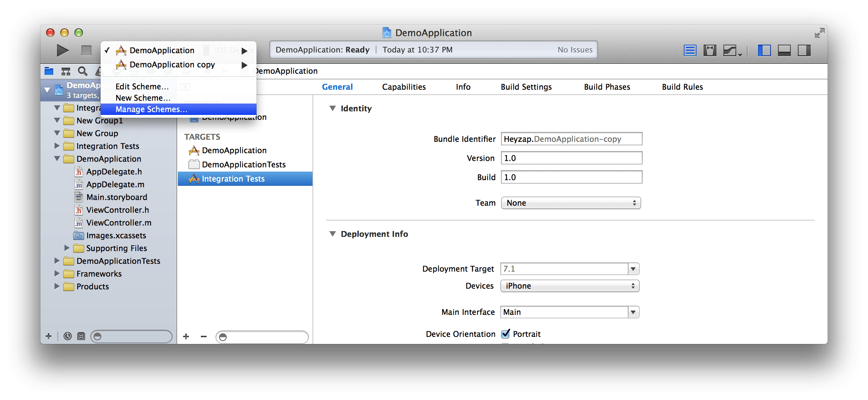Open the Find navigator magnifier icon
868x400 pixels.
click(83, 71)
